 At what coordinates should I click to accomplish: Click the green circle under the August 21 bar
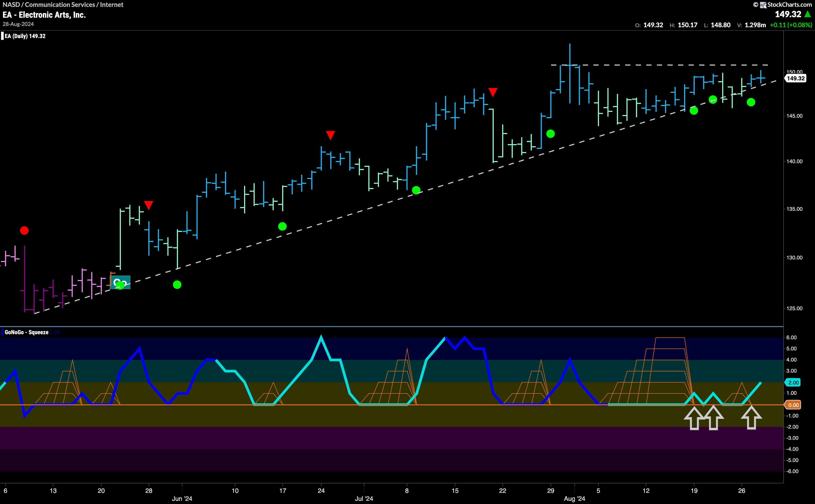(x=713, y=100)
